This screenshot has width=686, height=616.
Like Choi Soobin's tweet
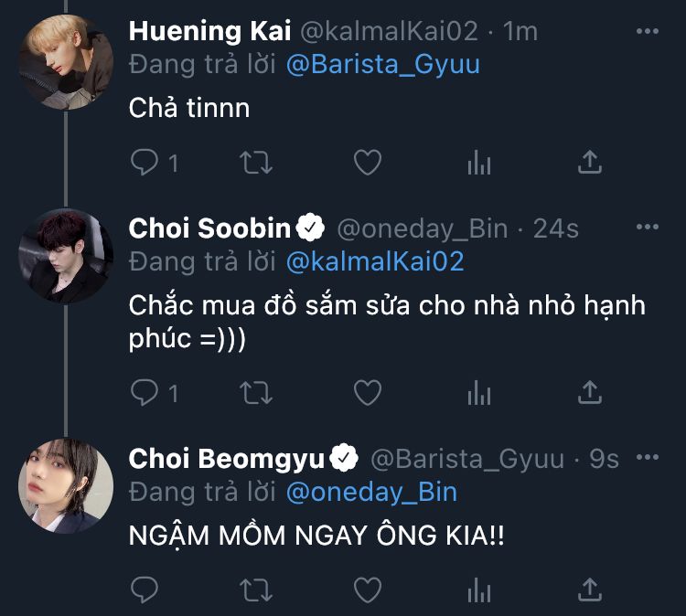click(367, 393)
